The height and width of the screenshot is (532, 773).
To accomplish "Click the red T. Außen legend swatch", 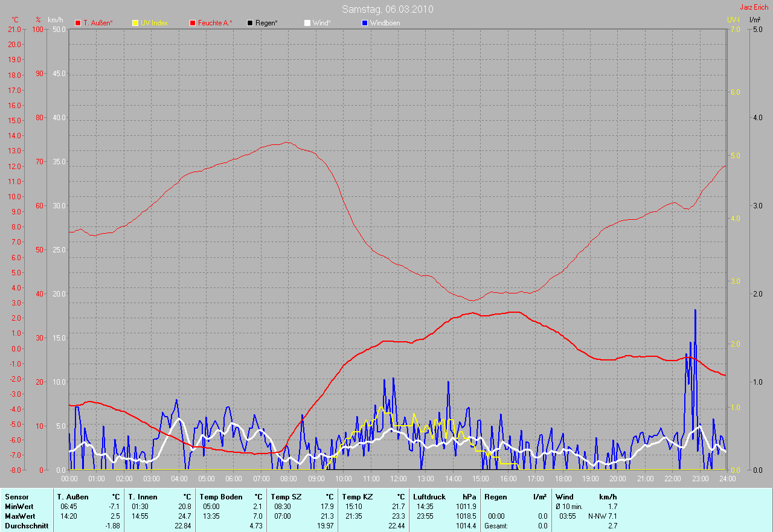I will tap(78, 23).
